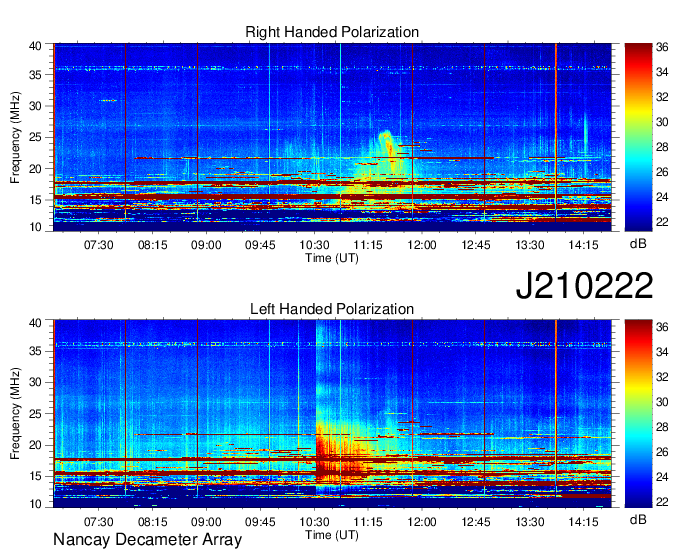Click the 10:30 time tick of the Right Handed plot
The height and width of the screenshot is (552, 680).
[314, 245]
